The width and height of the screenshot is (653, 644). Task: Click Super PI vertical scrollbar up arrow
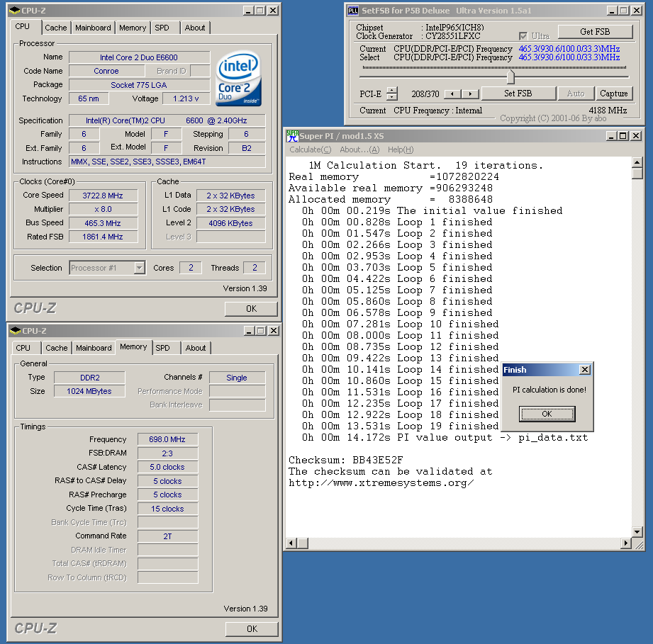[x=637, y=162]
